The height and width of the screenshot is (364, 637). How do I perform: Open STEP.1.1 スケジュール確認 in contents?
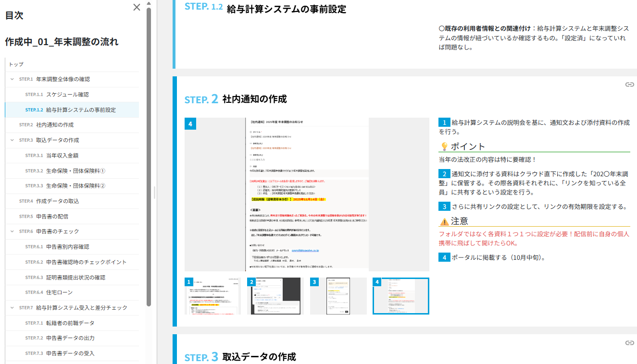67,95
